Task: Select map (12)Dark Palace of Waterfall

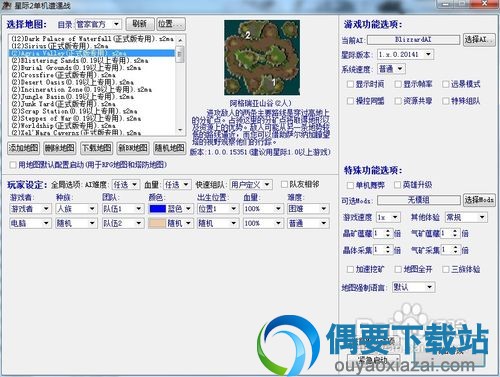Action: click(x=92, y=39)
